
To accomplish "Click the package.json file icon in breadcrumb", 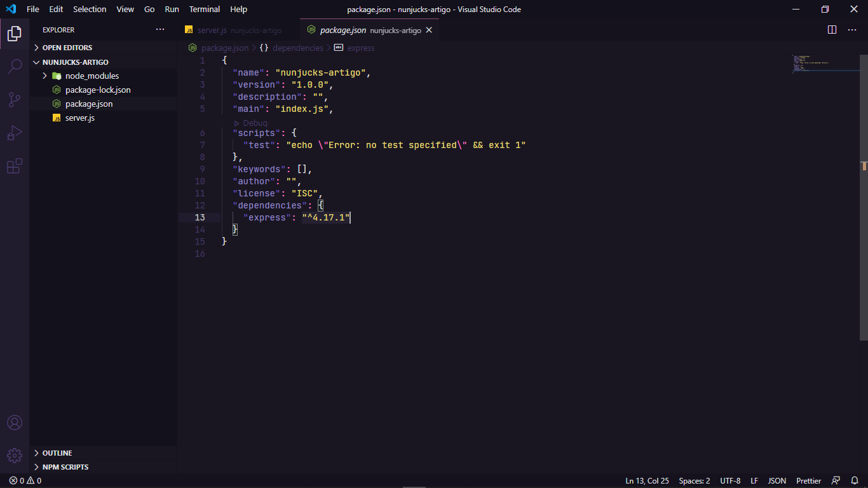I will tap(193, 48).
